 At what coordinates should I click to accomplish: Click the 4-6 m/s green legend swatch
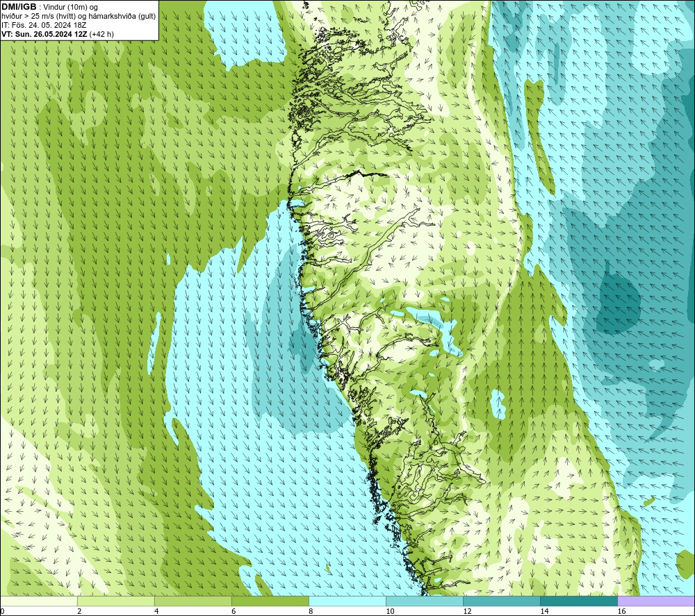pos(193,601)
